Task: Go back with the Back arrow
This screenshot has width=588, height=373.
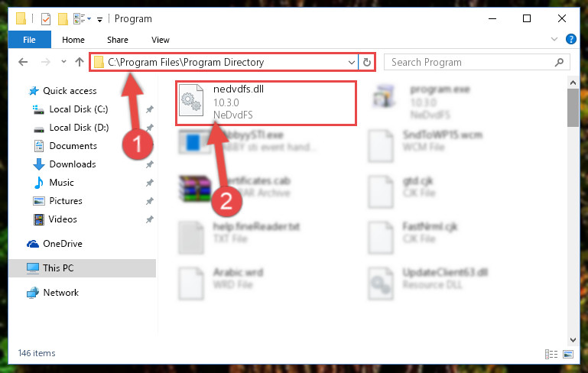Action: point(23,62)
